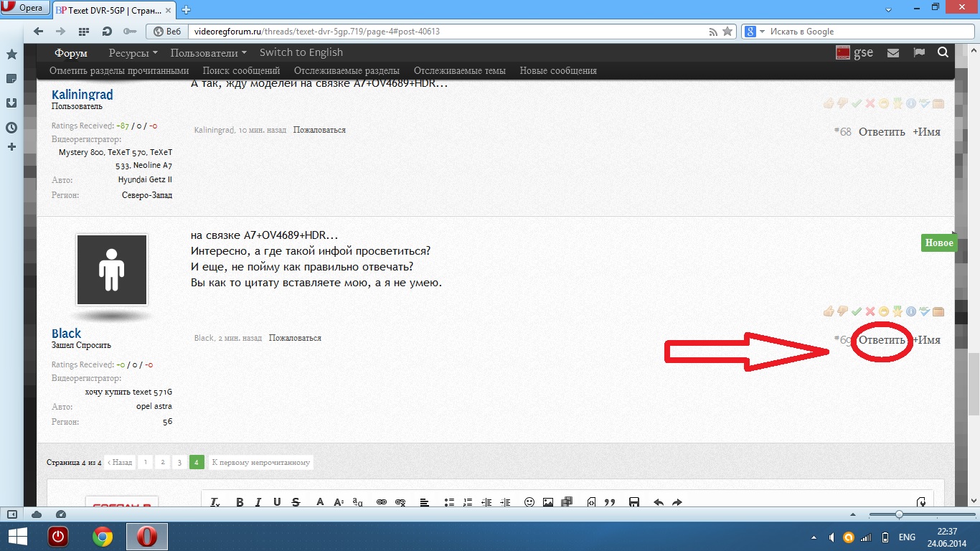980x551 pixels.
Task: Open the forum inbox envelope icon
Action: click(x=893, y=52)
